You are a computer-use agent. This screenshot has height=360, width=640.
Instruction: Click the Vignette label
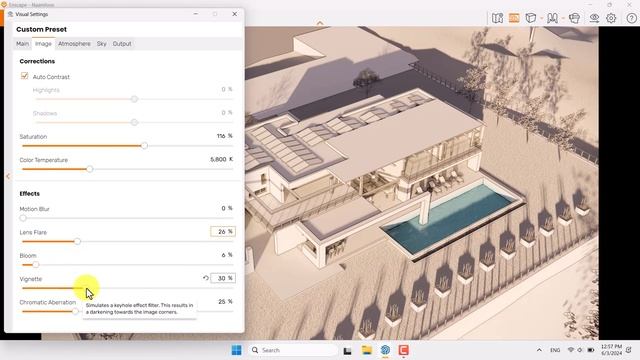[x=31, y=279]
